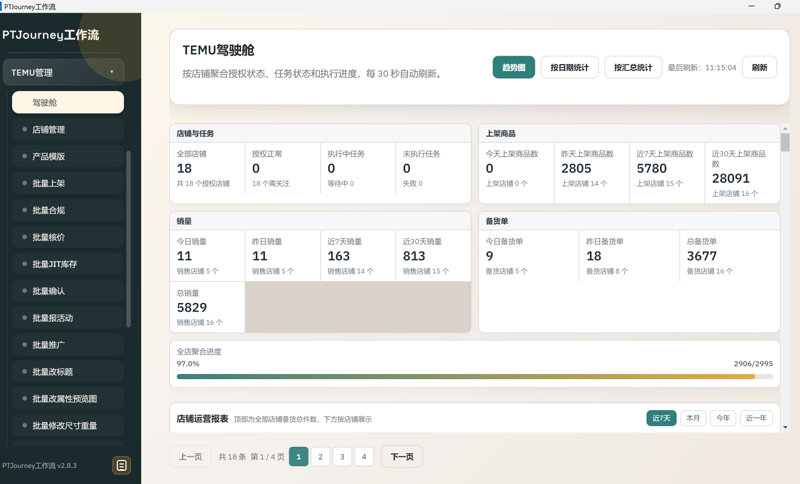Select 批量报活动 in sidebar
Image resolution: width=800 pixels, height=484 pixels.
tap(68, 318)
